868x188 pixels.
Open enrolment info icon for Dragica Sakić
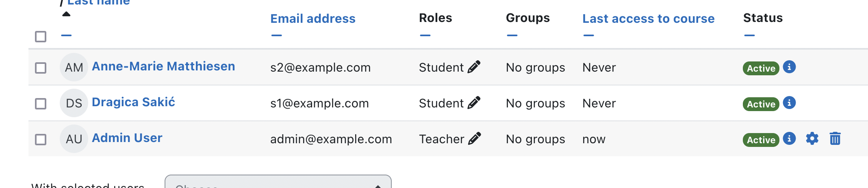pyautogui.click(x=789, y=103)
